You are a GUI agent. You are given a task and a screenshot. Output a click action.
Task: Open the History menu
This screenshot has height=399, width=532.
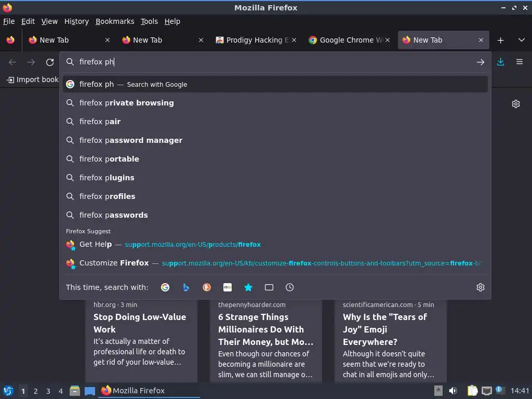pyautogui.click(x=76, y=21)
